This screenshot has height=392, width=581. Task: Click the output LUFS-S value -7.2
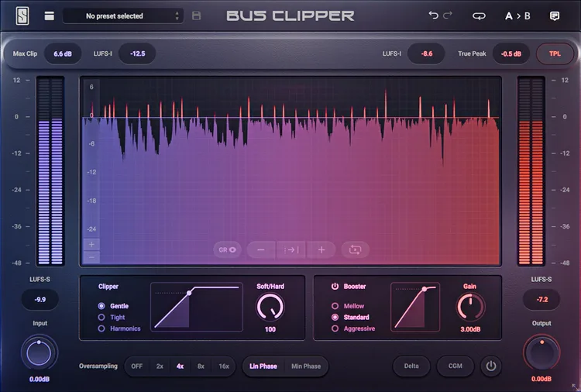[541, 299]
